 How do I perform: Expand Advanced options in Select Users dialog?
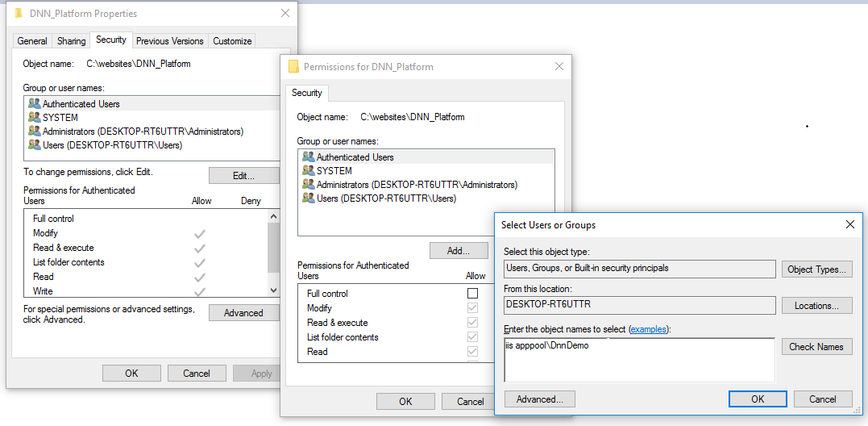click(x=539, y=399)
